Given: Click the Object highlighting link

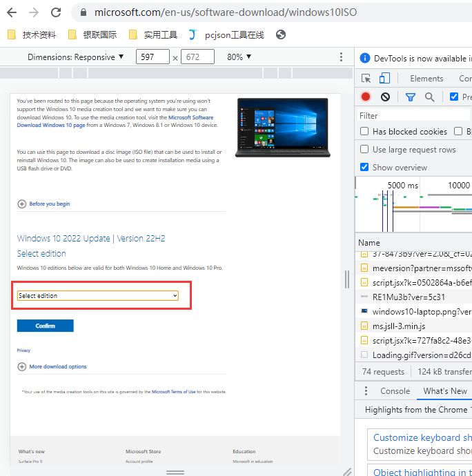Looking at the screenshot, I should 422,472.
